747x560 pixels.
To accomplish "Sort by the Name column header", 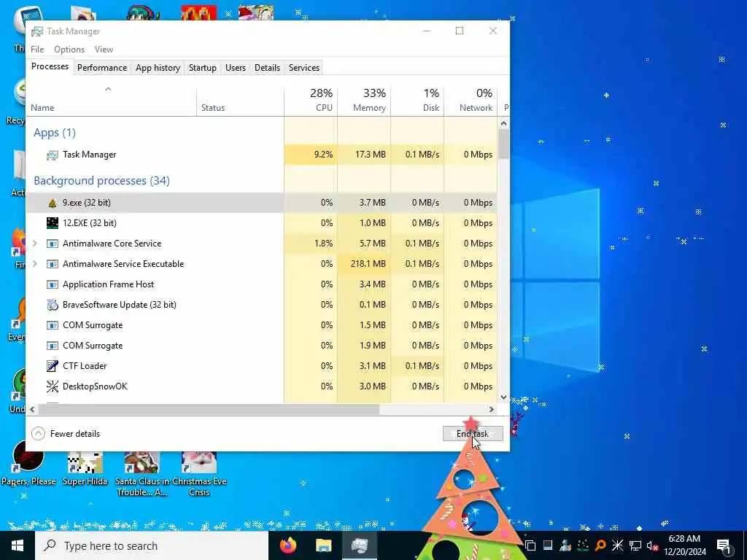I will point(111,101).
